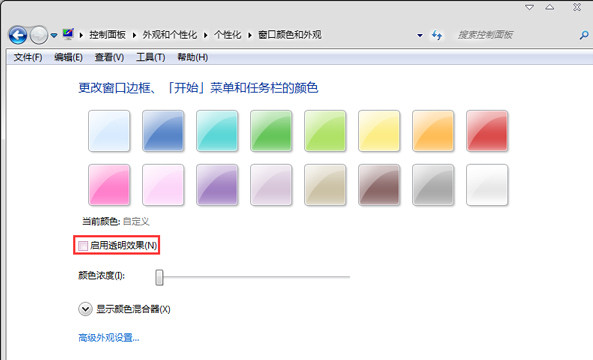Select the yellow color swatch
Viewport: 593px width, 360px height.
point(379,131)
